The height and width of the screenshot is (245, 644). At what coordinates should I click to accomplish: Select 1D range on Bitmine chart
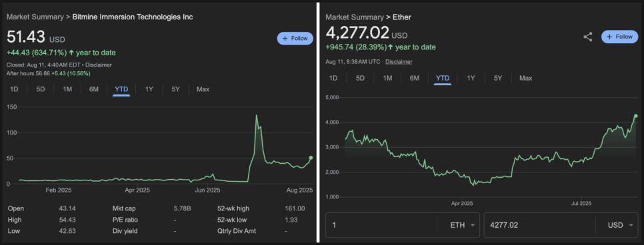(14, 89)
